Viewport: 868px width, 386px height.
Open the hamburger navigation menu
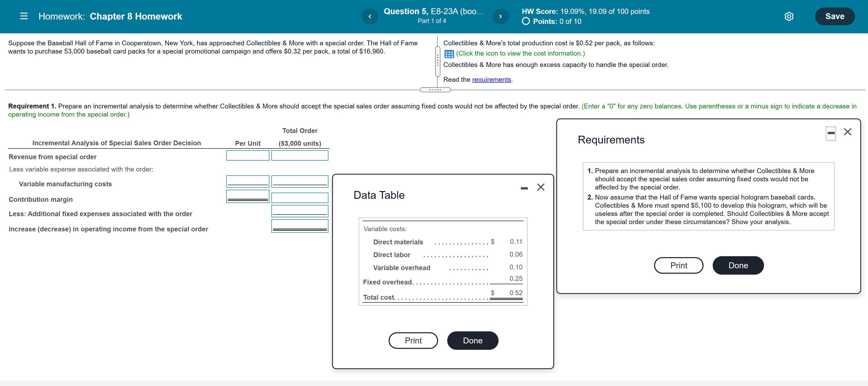[23, 16]
